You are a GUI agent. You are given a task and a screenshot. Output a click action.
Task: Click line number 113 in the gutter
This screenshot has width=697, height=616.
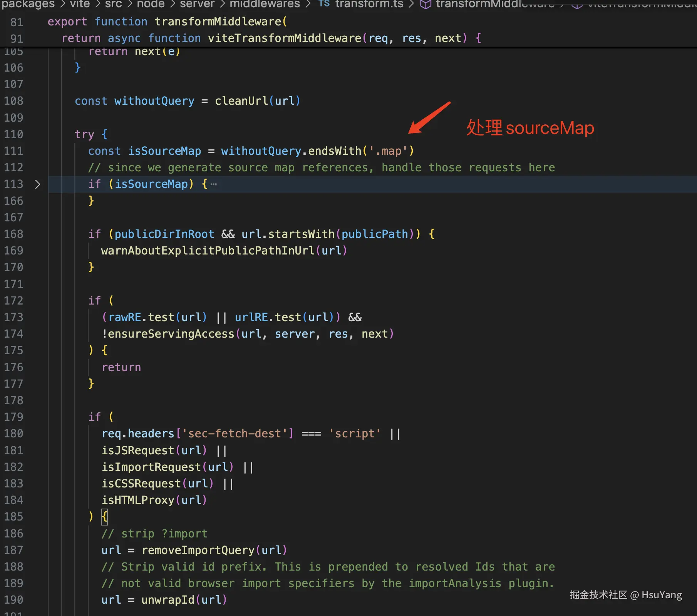point(13,184)
